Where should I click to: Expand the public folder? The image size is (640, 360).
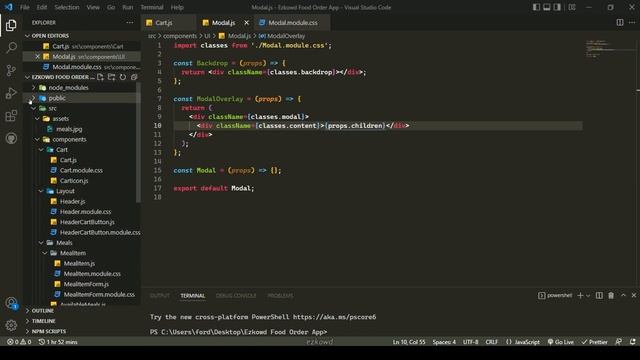click(33, 98)
